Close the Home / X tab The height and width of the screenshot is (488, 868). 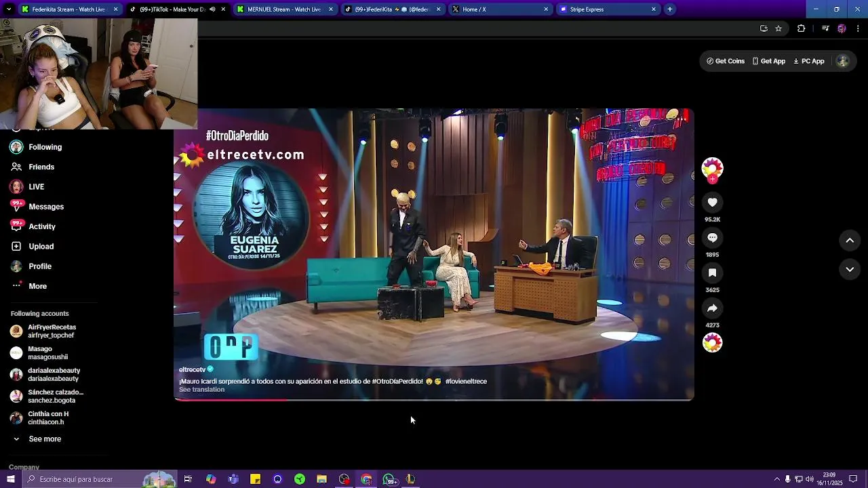546,9
